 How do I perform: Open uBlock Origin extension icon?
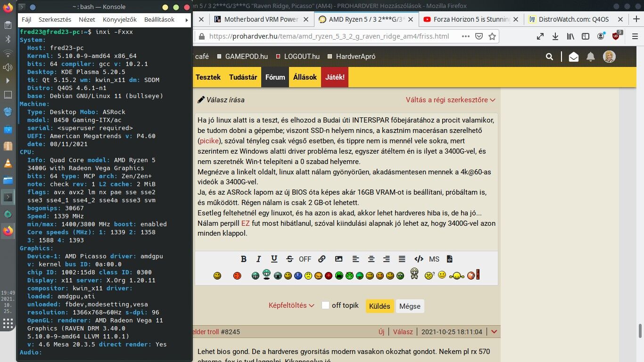pos(617,36)
